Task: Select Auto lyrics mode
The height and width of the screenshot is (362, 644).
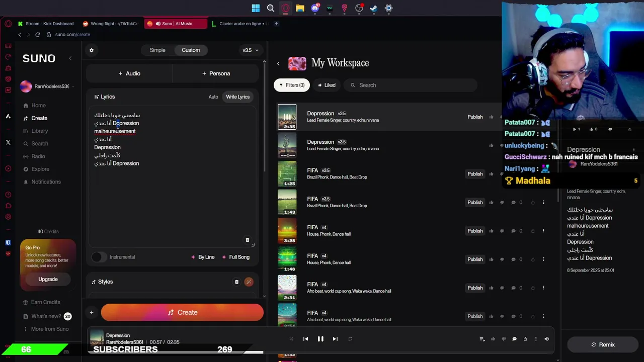Action: (x=213, y=97)
